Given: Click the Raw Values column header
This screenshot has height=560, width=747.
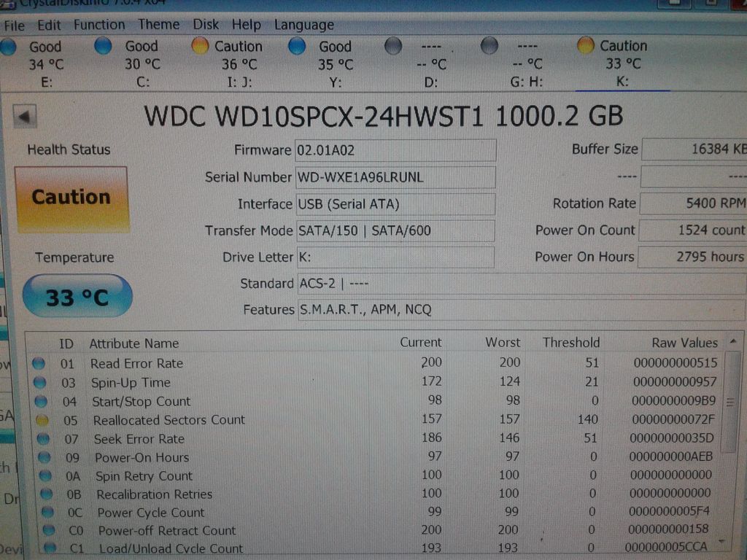Looking at the screenshot, I should point(684,343).
